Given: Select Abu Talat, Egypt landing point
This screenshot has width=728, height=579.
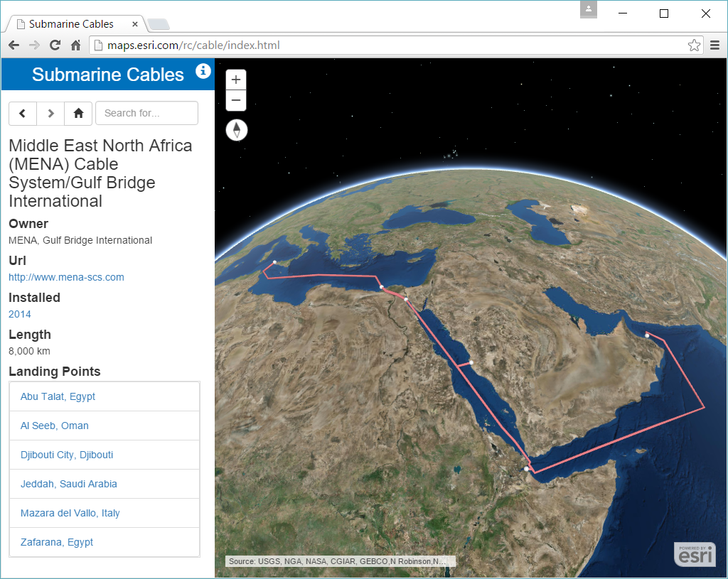Looking at the screenshot, I should [105, 396].
